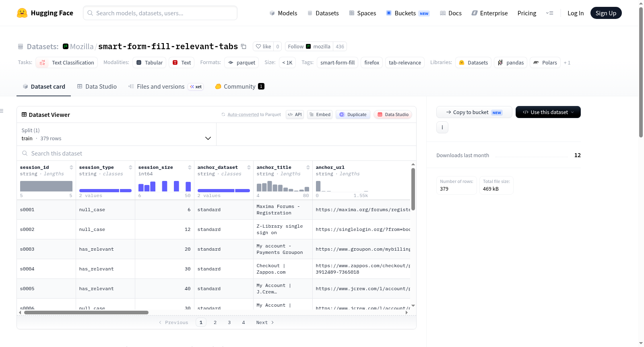This screenshot has height=347, width=644.
Task: Click the Log In link
Action: point(576,13)
